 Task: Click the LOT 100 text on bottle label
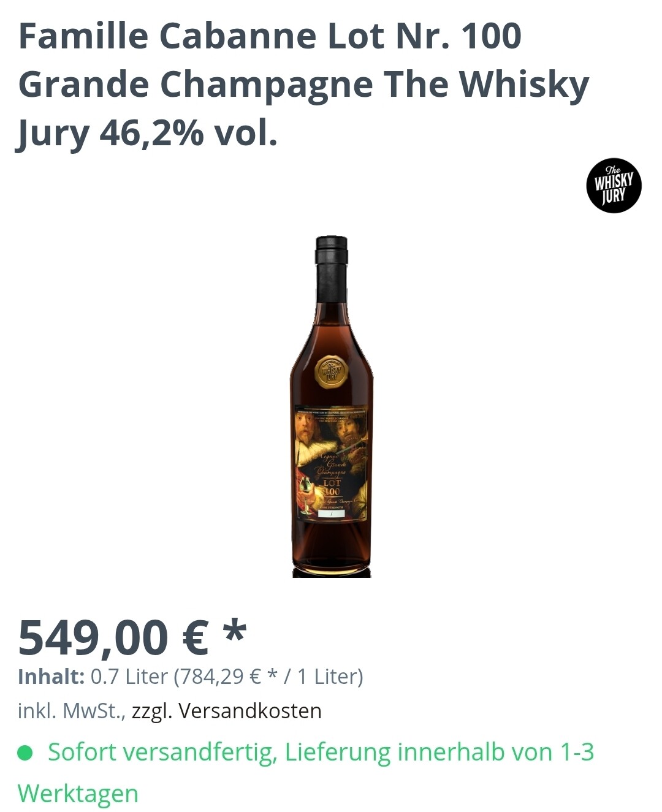tap(332, 487)
